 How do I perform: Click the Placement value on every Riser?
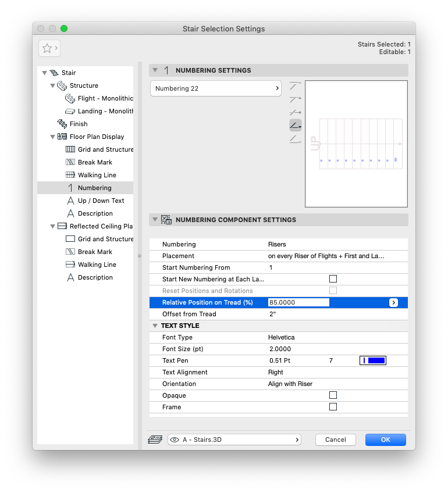326,256
